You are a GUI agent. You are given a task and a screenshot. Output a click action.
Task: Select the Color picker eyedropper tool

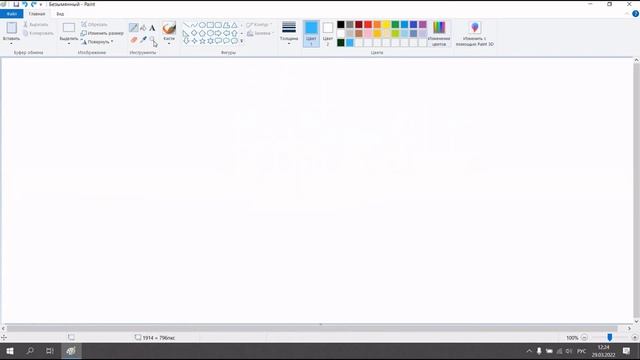143,40
